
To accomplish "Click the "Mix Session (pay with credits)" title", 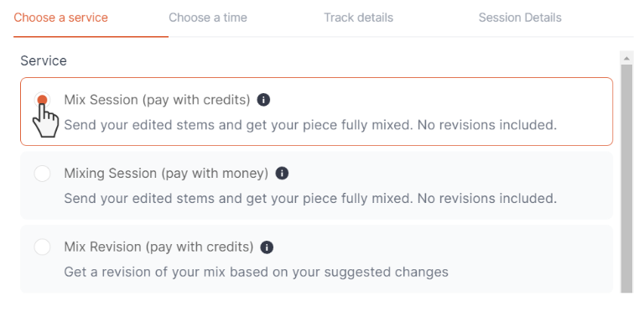I will pyautogui.click(x=158, y=100).
